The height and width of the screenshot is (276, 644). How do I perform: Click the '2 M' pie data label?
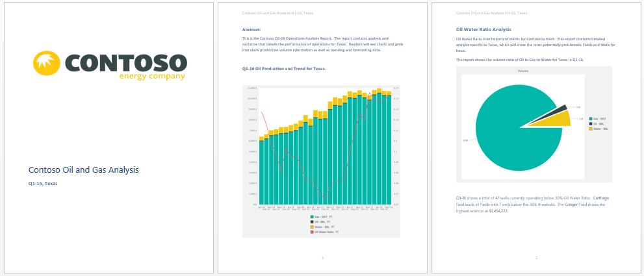581,119
